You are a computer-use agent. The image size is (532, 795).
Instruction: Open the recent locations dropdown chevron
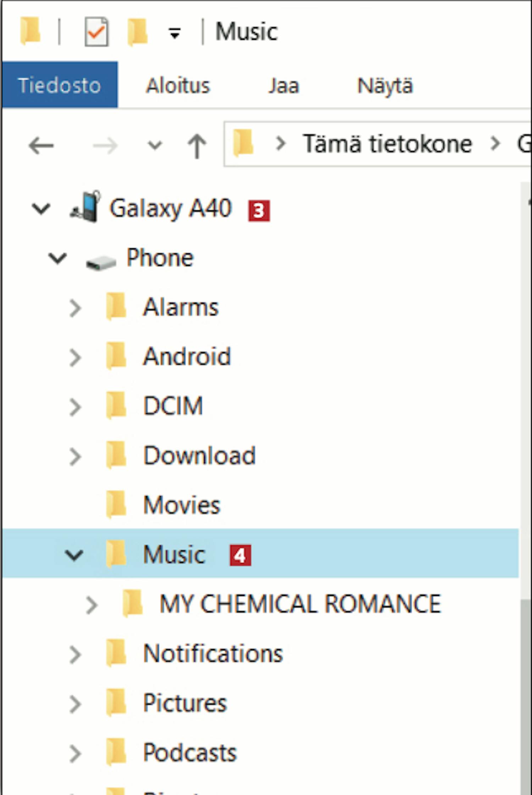pyautogui.click(x=155, y=145)
